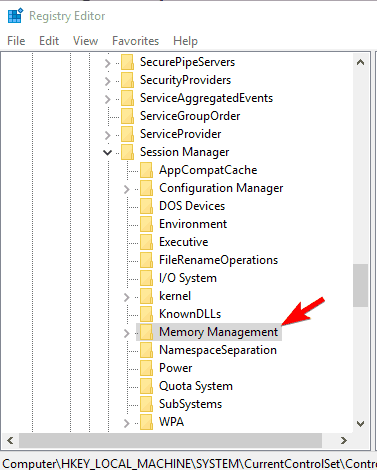Image resolution: width=377 pixels, height=470 pixels.
Task: Click the ServiceGroupOrder folder icon
Action: click(127, 116)
